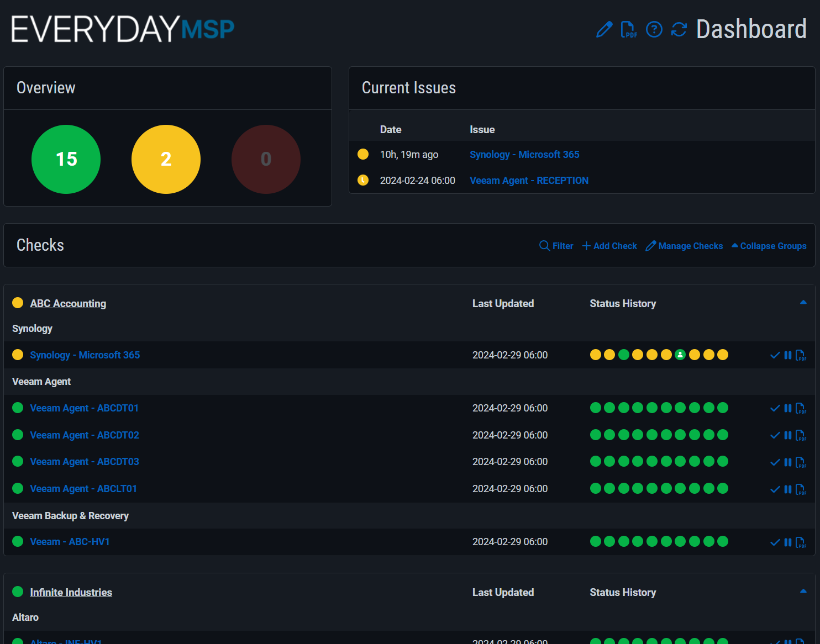The image size is (820, 644).
Task: Click Manage Checks
Action: 684,246
